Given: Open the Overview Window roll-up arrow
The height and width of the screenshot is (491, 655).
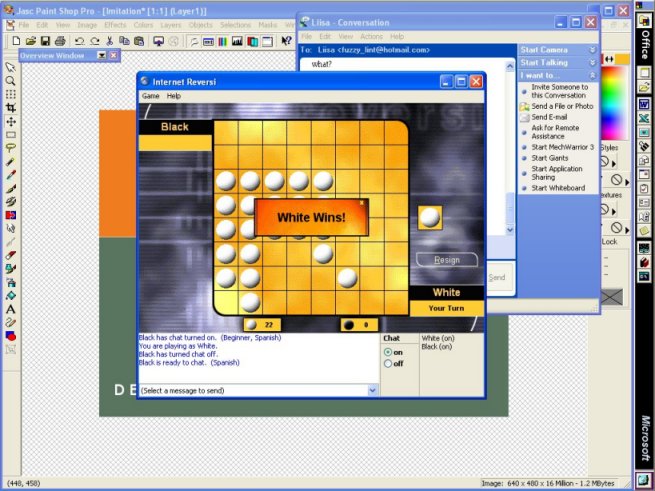Looking at the screenshot, I should point(102,55).
